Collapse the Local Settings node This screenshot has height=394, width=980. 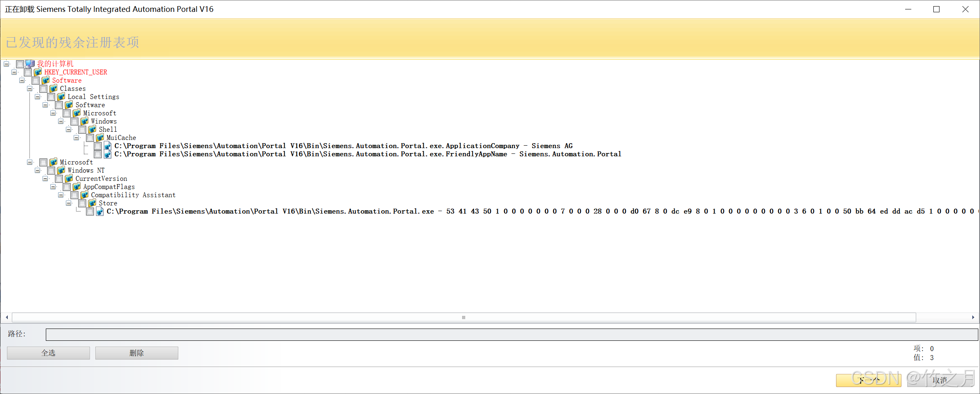coord(37,97)
